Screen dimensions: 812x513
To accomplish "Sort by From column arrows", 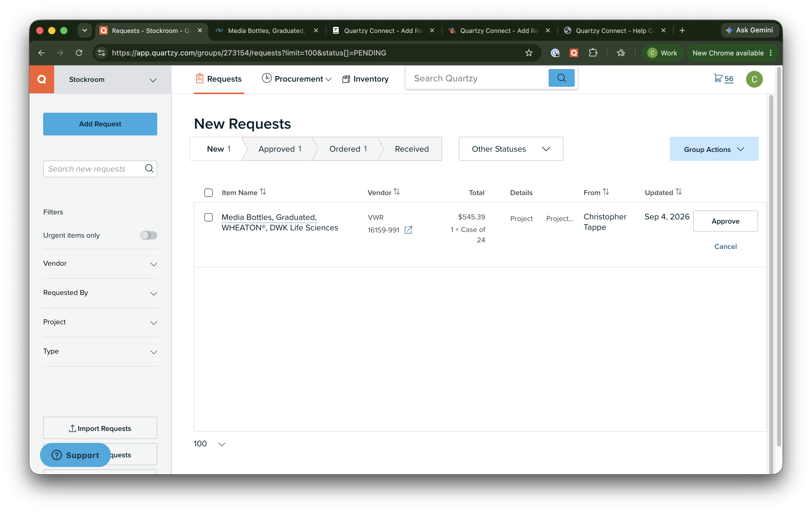I will [x=606, y=192].
